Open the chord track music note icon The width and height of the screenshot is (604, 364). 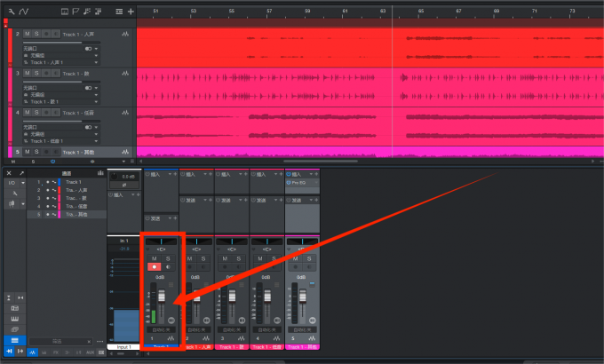coord(87,12)
